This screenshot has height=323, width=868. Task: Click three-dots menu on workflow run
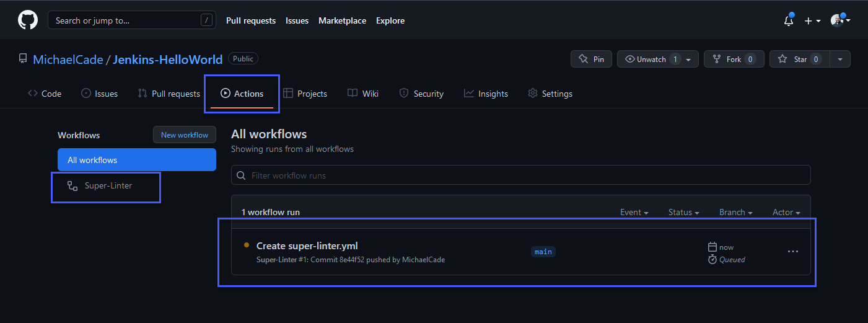point(792,252)
